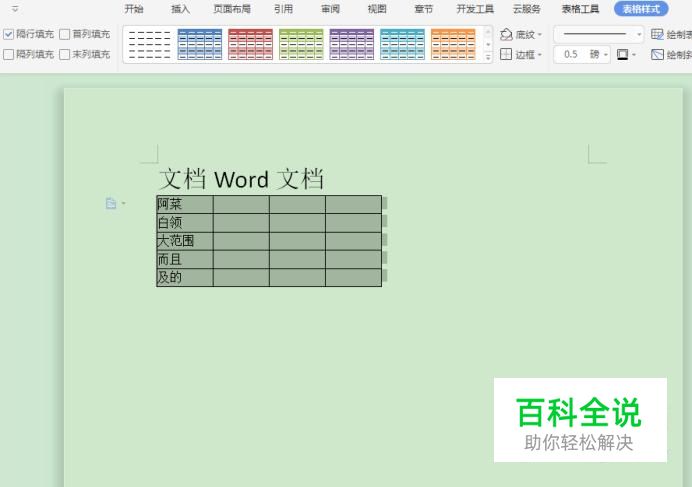This screenshot has width=692, height=487.
Task: Switch to 引用 tab
Action: 283,9
